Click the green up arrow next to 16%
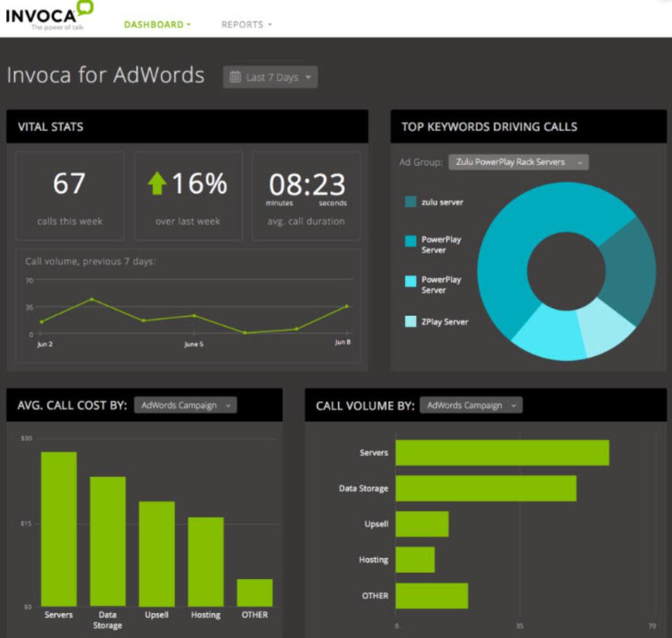This screenshot has height=638, width=672. (x=157, y=183)
